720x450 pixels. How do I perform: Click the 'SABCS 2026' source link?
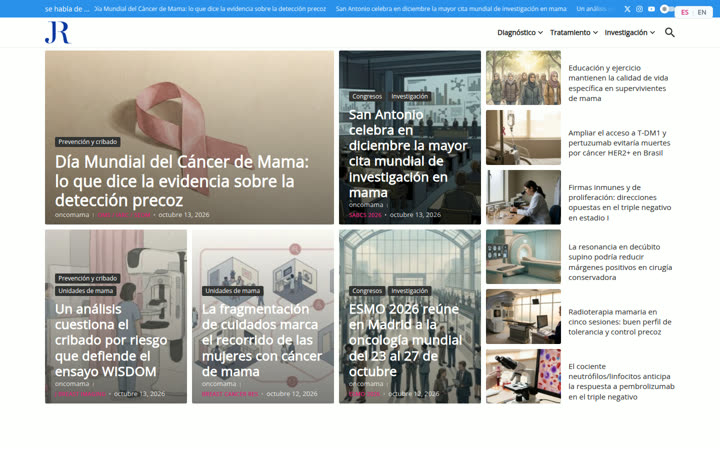coord(365,215)
